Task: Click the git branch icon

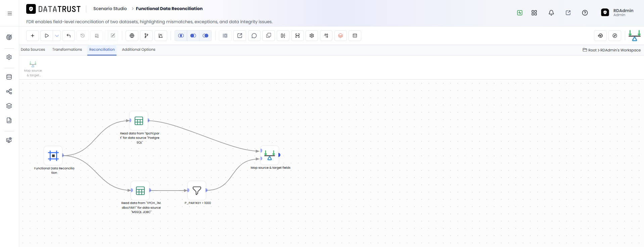Action: [146, 36]
